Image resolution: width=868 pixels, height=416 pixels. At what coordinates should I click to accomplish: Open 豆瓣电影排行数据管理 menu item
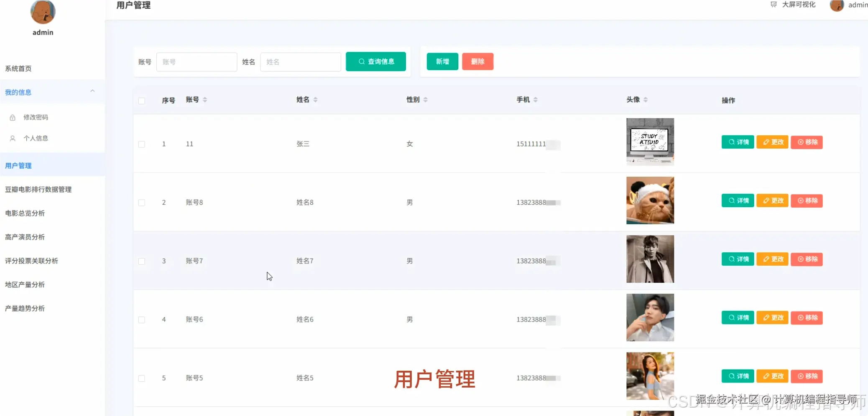tap(38, 190)
